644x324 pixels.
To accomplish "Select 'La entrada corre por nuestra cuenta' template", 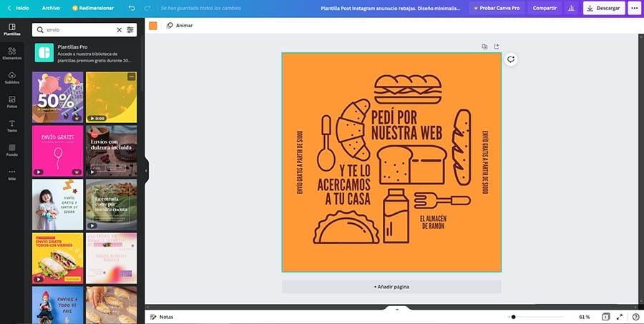I will [x=112, y=205].
